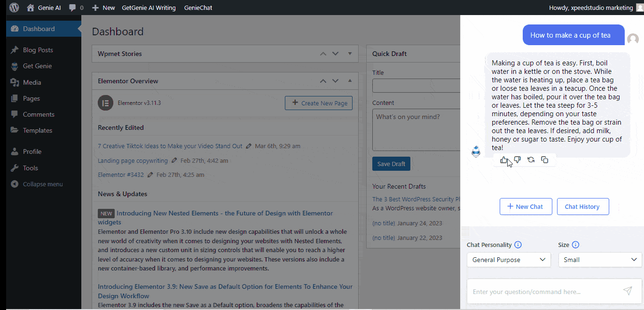Start a New Chat

[526, 207]
